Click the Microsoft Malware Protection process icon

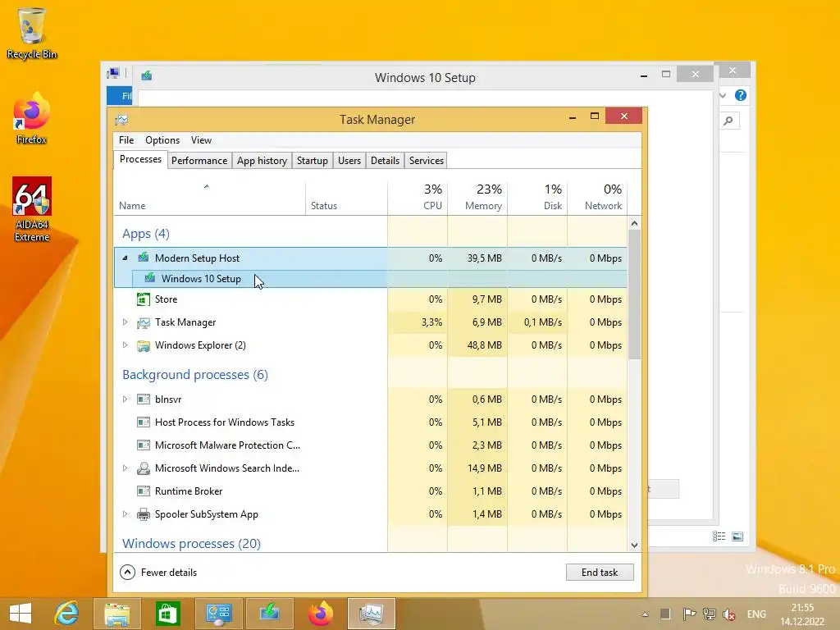click(143, 445)
